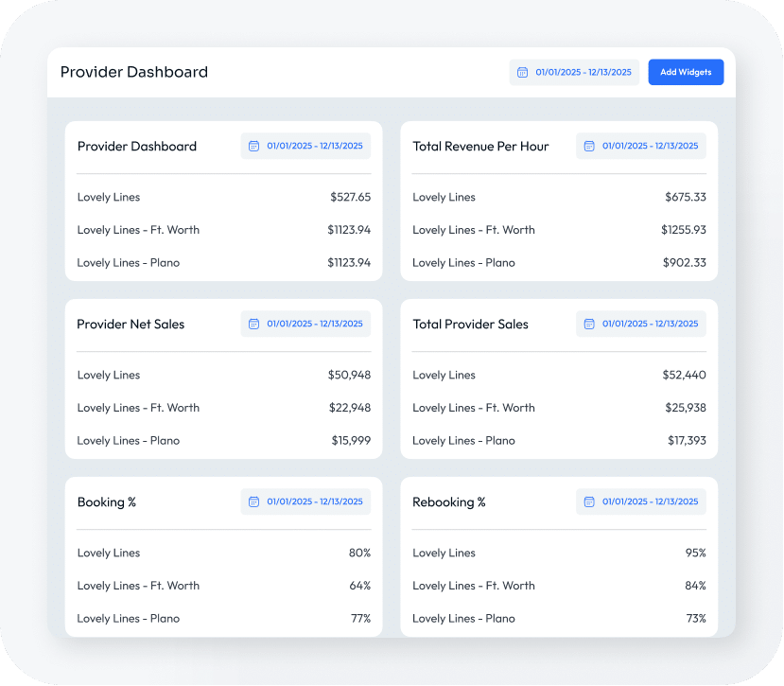Click the $50,948 Provider Net Sales value

pos(351,375)
